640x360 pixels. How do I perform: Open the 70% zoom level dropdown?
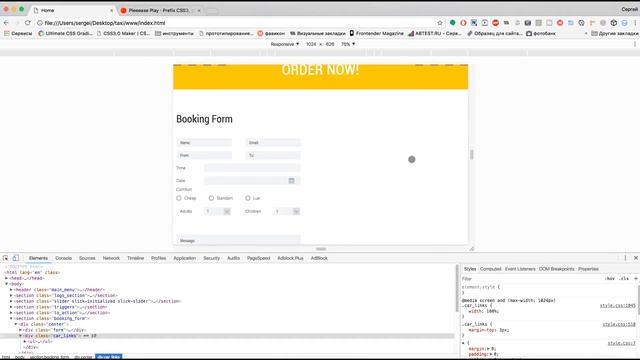click(348, 44)
